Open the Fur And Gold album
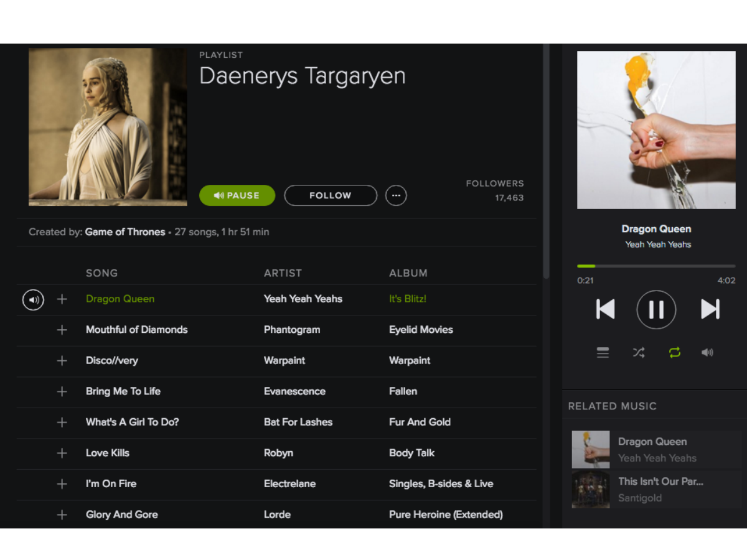The image size is (747, 560). [420, 422]
